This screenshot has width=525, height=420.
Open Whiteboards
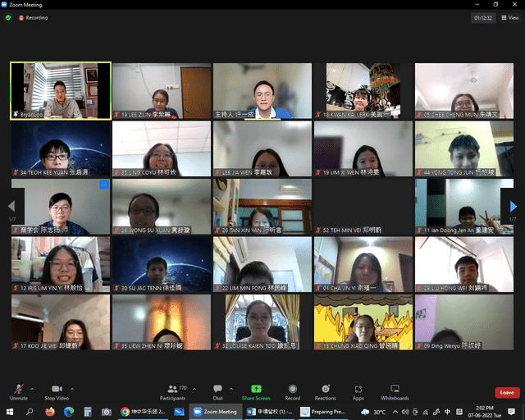point(395,392)
